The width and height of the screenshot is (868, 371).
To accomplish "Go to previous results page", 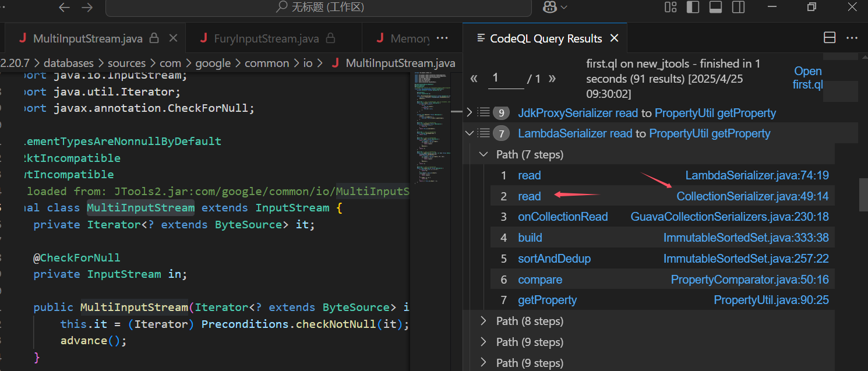I will coord(474,78).
